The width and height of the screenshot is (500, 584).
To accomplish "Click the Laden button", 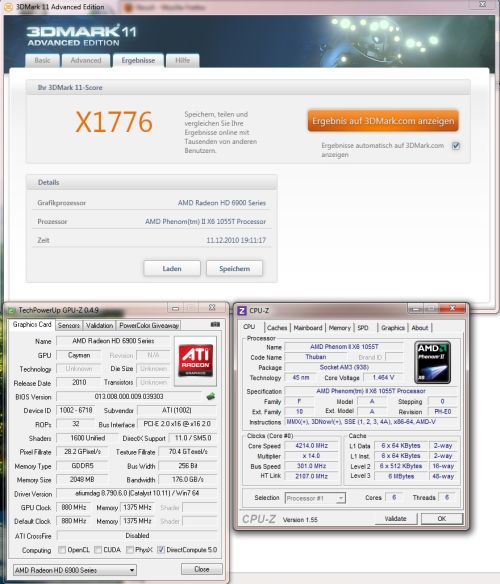I will pyautogui.click(x=172, y=269).
